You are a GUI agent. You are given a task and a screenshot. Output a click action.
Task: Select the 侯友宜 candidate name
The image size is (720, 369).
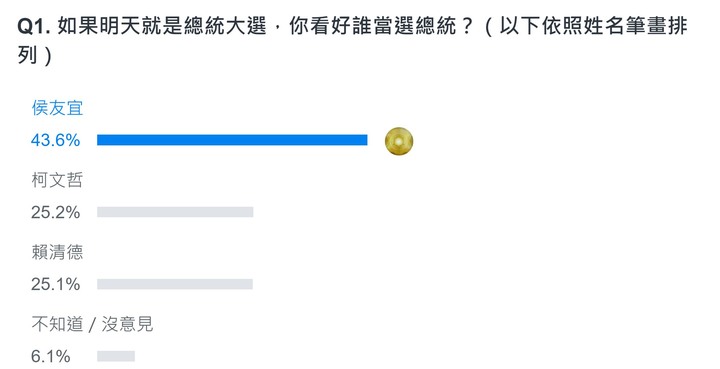pos(57,108)
